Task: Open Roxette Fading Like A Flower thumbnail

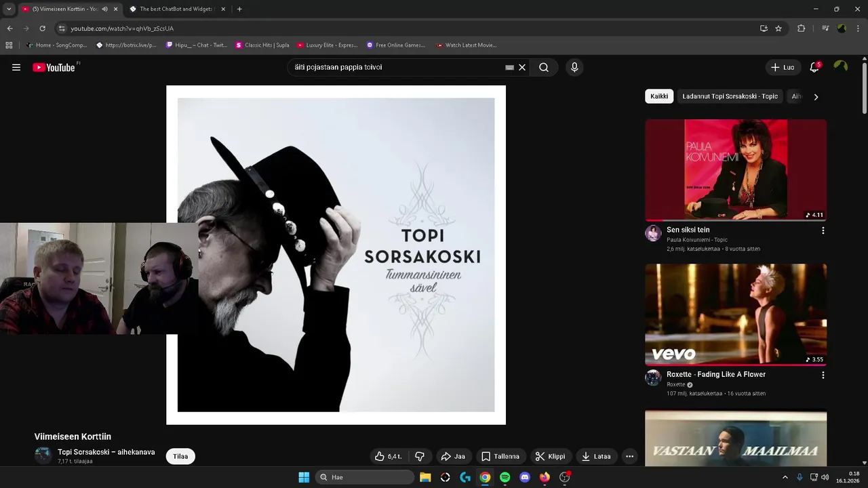Action: click(736, 314)
